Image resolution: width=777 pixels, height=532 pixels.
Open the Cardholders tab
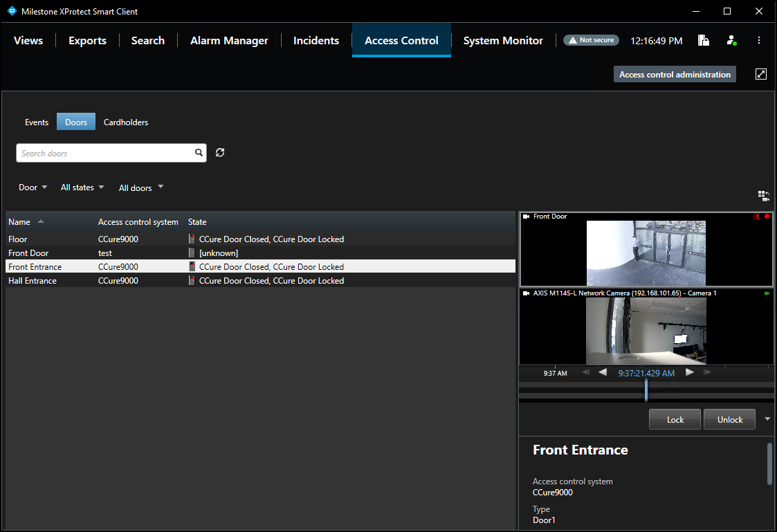tap(126, 122)
